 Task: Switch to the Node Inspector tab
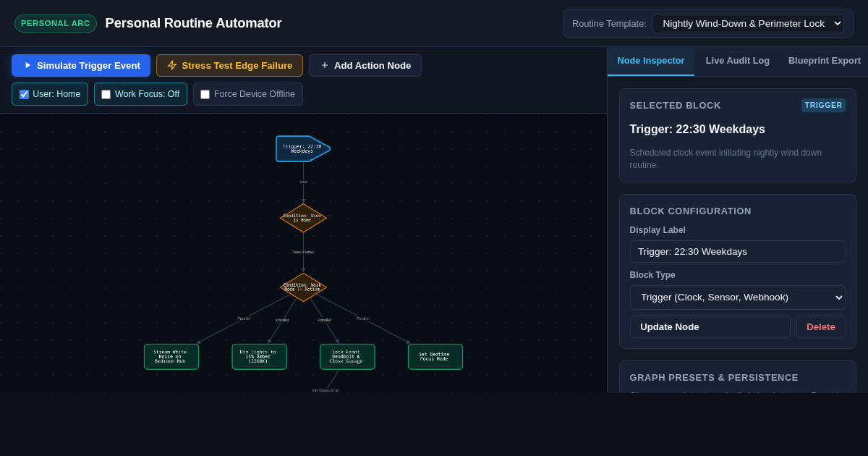651,61
